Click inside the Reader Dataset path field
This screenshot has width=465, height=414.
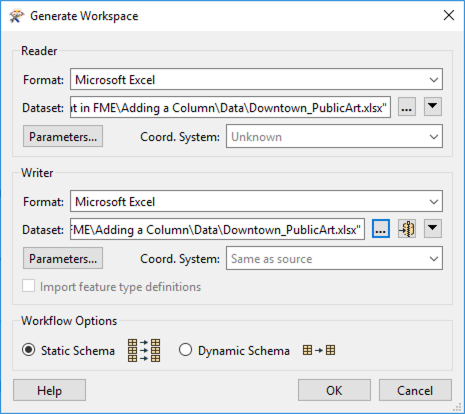(230, 107)
